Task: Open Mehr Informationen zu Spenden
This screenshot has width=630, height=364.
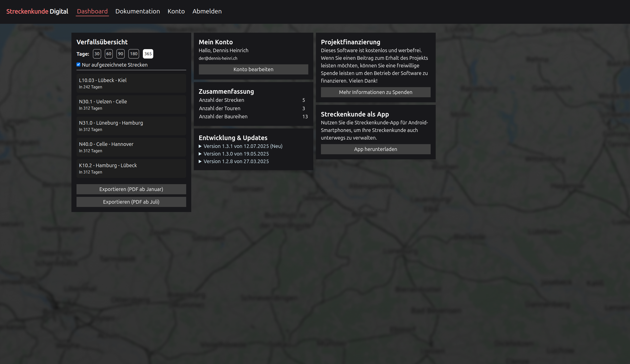Action: tap(375, 92)
